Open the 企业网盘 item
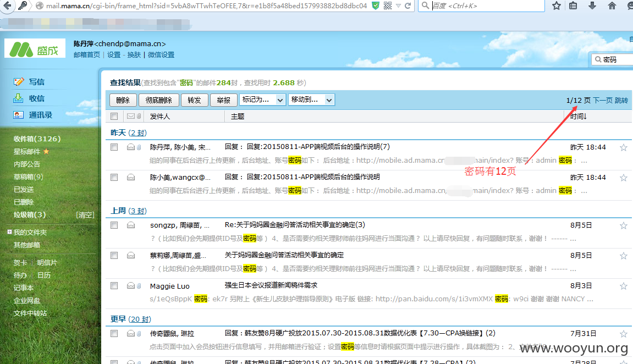The image size is (633, 364). click(x=26, y=301)
